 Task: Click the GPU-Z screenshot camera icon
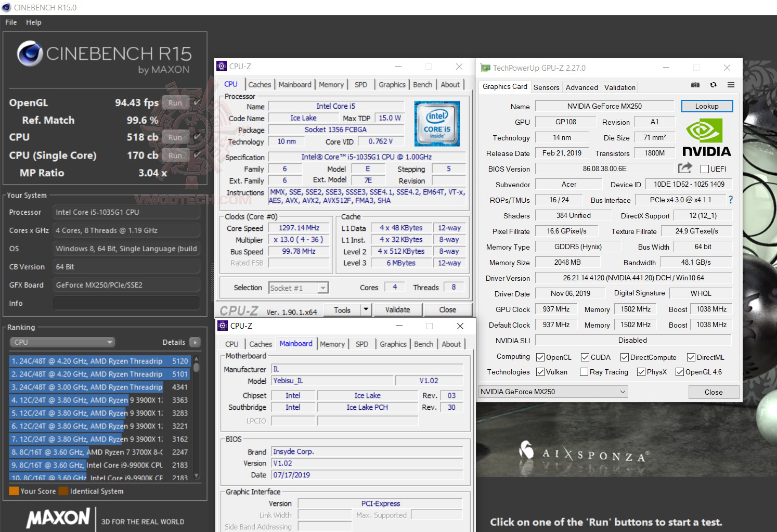point(695,85)
